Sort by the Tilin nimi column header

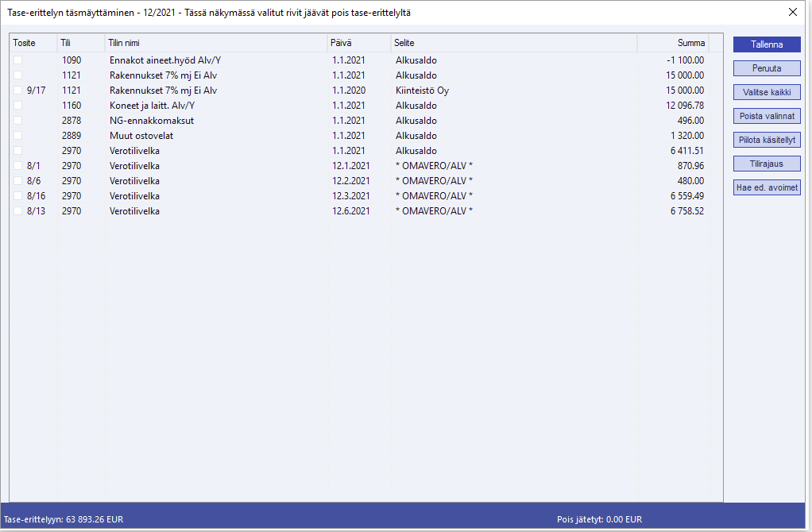click(215, 43)
